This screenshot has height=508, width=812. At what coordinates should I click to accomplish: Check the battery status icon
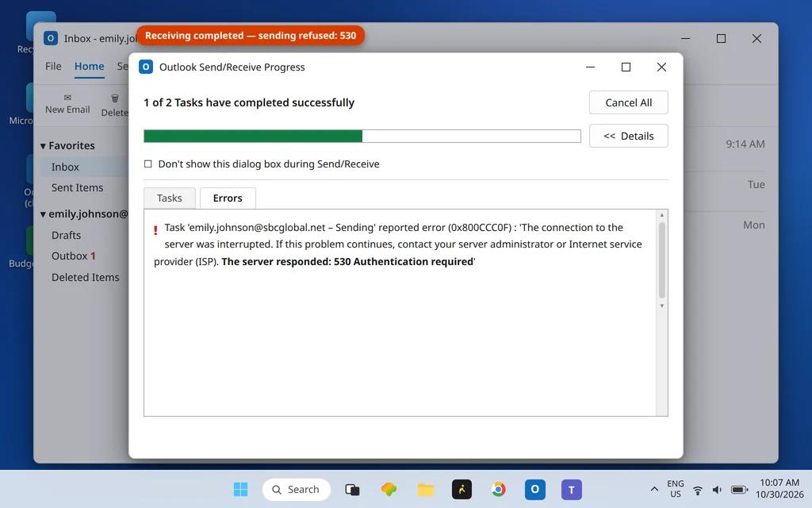(x=740, y=490)
